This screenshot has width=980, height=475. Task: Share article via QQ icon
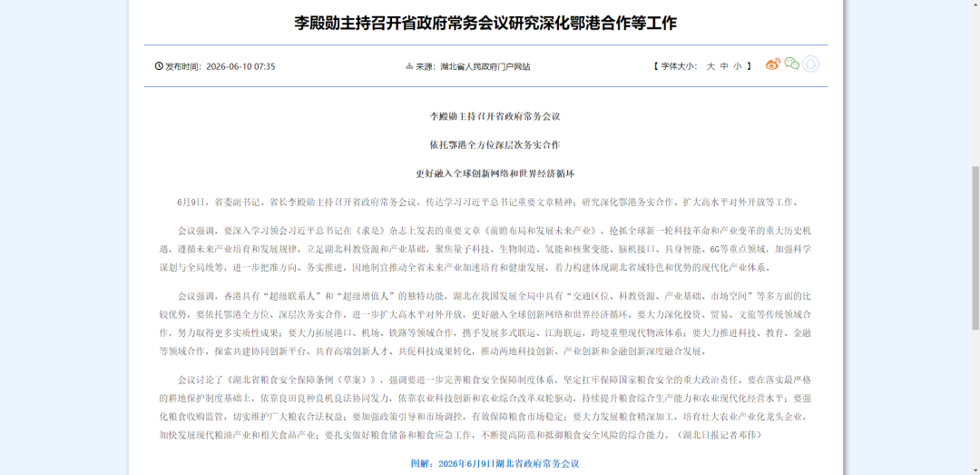[810, 64]
